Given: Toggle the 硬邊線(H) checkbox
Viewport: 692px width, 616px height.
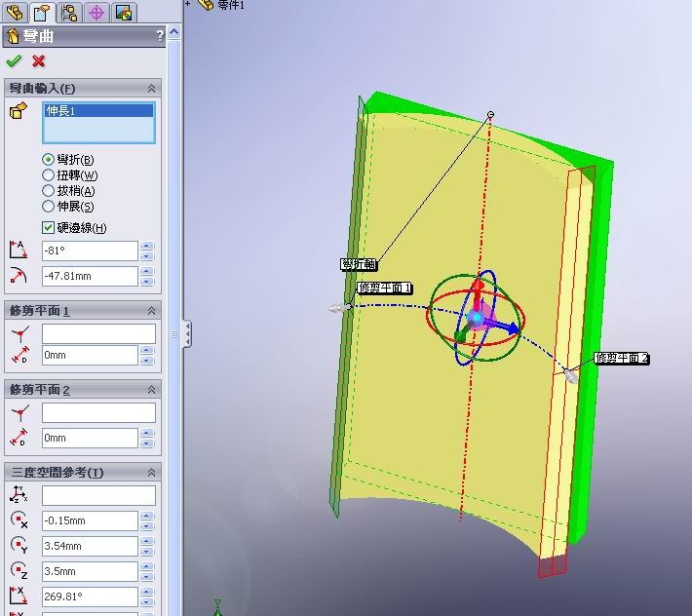Looking at the screenshot, I should tap(48, 228).
